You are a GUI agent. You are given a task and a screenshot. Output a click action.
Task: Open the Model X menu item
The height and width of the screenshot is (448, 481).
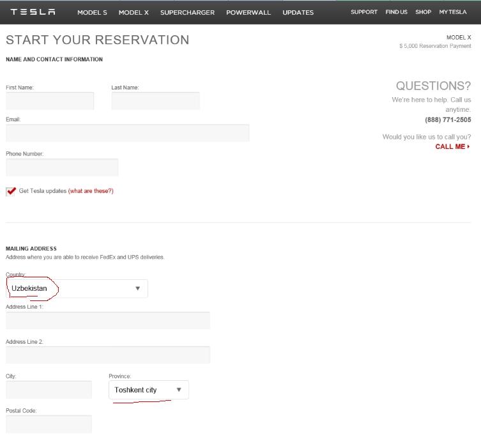pos(134,13)
